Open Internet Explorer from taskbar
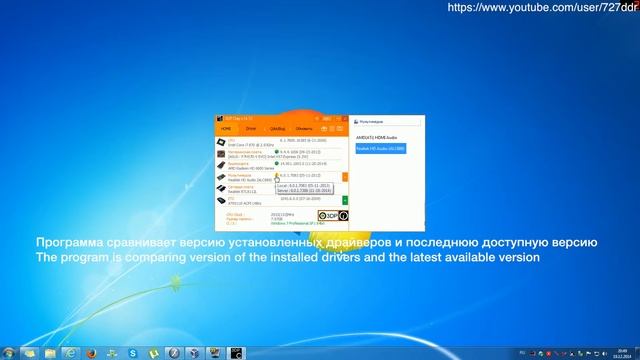The width and height of the screenshot is (640, 360). click(70, 353)
